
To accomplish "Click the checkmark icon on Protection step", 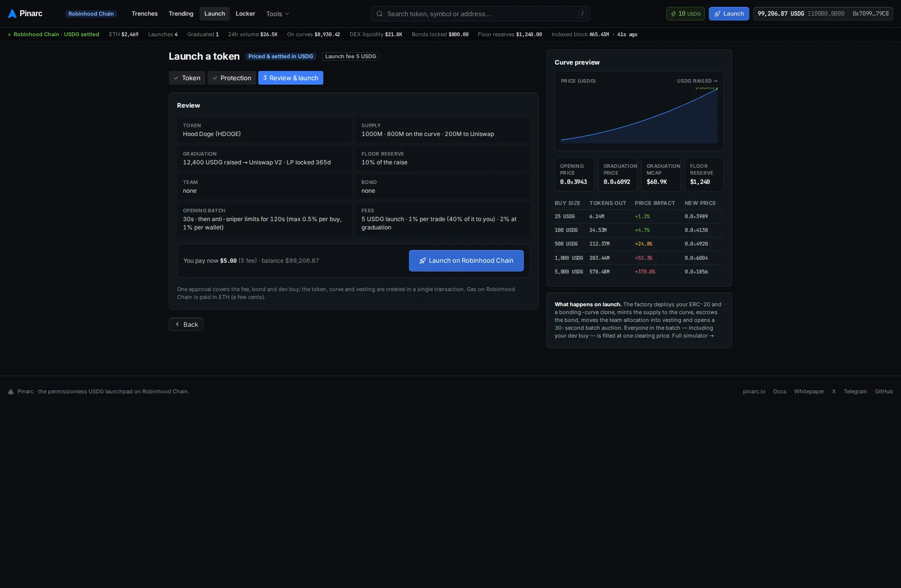I will (x=215, y=78).
